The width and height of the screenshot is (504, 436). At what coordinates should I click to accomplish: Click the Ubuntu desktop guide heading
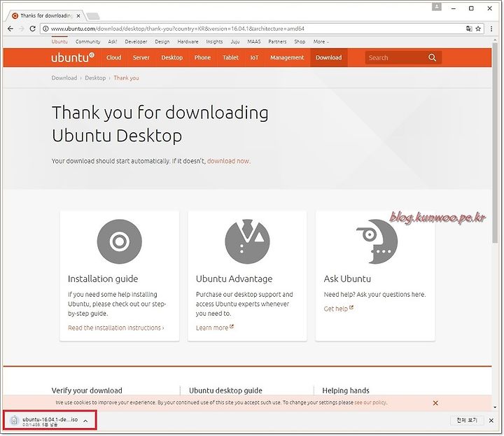(225, 391)
